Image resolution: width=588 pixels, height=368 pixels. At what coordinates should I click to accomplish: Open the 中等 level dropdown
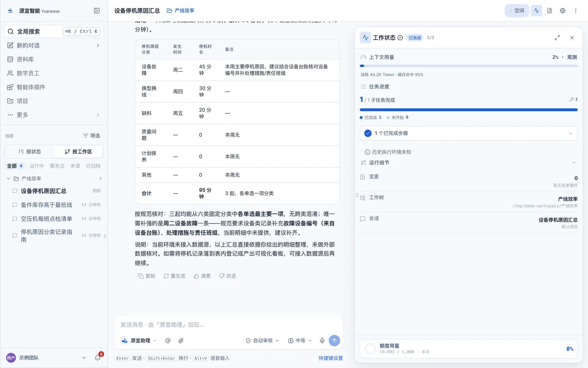click(300, 341)
